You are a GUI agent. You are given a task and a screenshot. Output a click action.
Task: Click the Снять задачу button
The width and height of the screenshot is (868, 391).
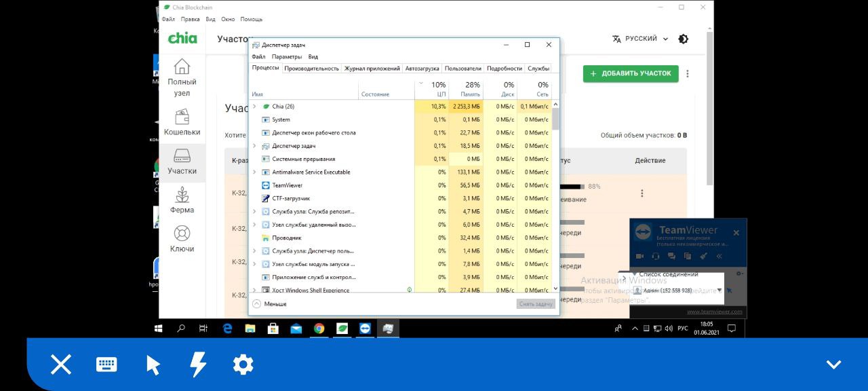tap(536, 304)
